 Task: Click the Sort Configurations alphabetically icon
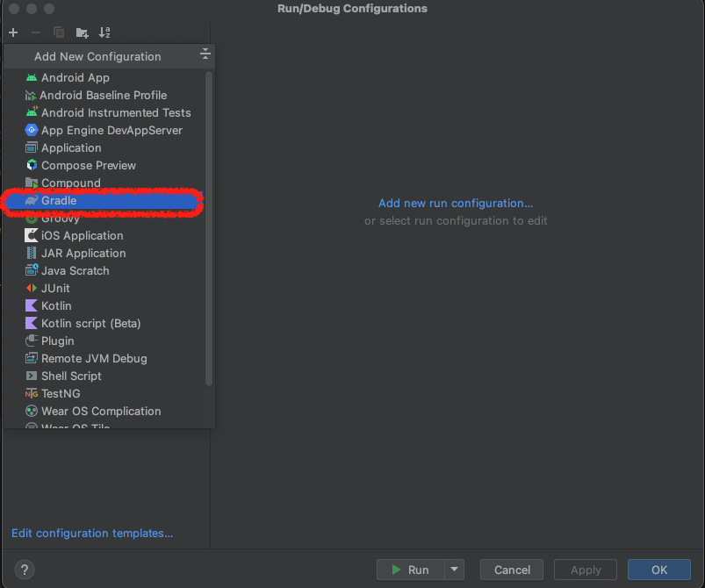(104, 32)
